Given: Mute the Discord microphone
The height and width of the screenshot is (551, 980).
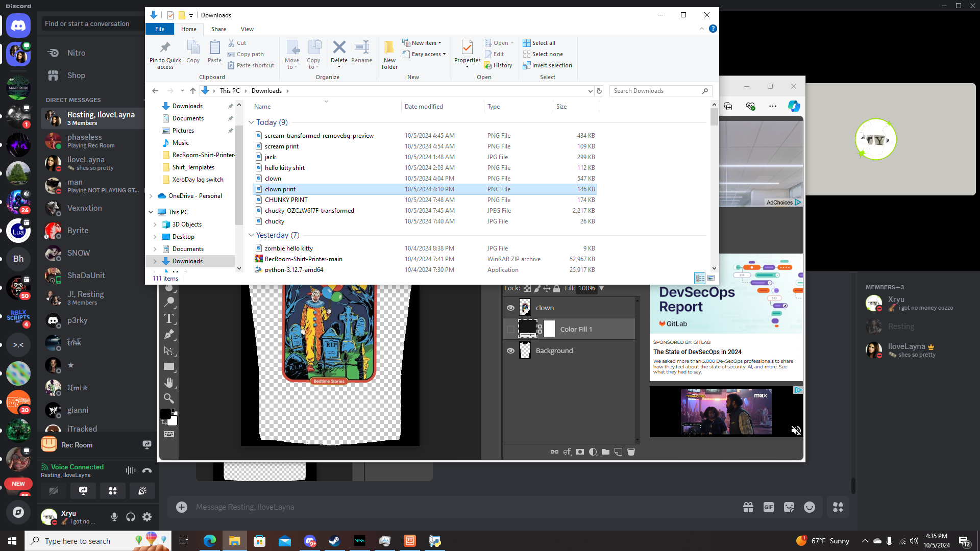Looking at the screenshot, I should click(114, 517).
